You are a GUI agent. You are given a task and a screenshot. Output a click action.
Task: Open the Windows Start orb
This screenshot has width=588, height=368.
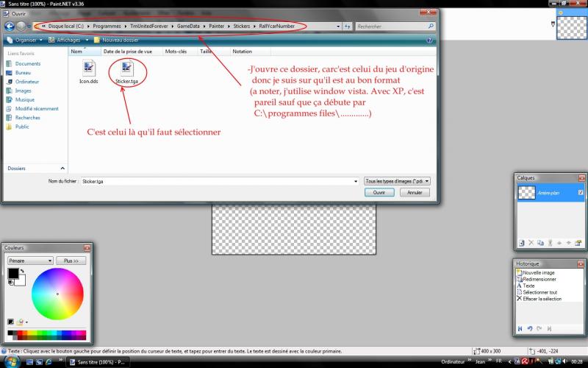coord(12,361)
